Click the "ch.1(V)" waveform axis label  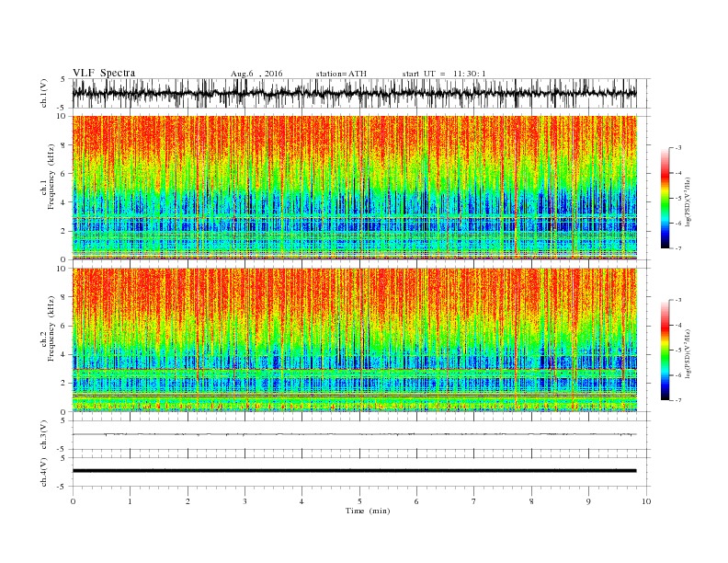pyautogui.click(x=44, y=93)
